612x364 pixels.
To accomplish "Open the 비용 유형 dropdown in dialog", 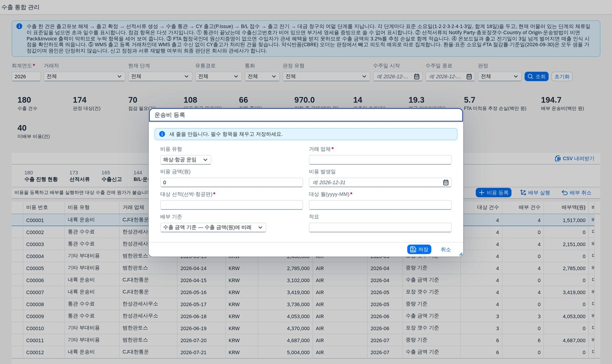I will pos(186,160).
